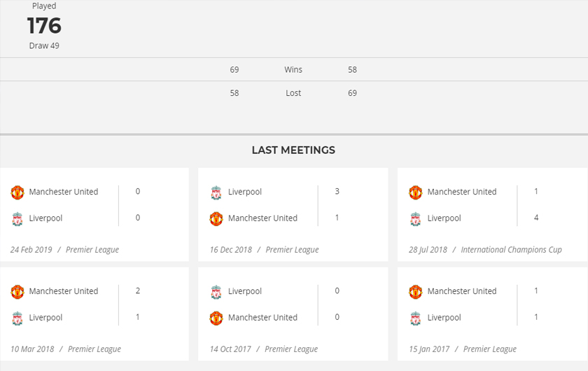Image resolution: width=588 pixels, height=371 pixels.
Task: Open Liverpool link in 16 Dec 2018 card
Action: [245, 192]
